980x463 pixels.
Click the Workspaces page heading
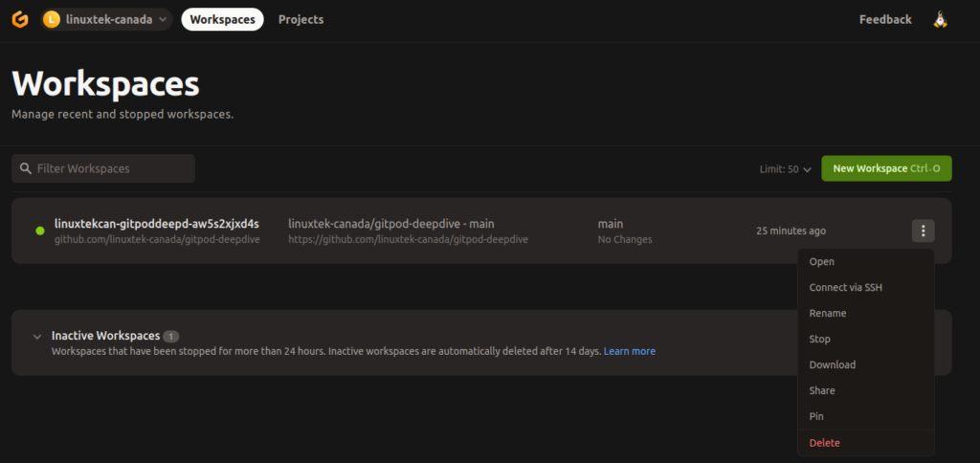coord(105,84)
